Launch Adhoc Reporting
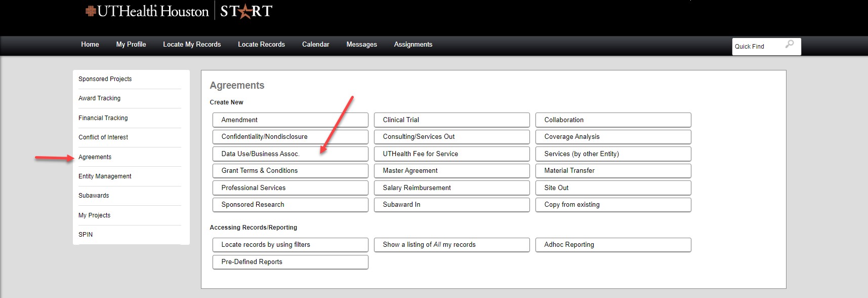This screenshot has height=298, width=868. (613, 245)
